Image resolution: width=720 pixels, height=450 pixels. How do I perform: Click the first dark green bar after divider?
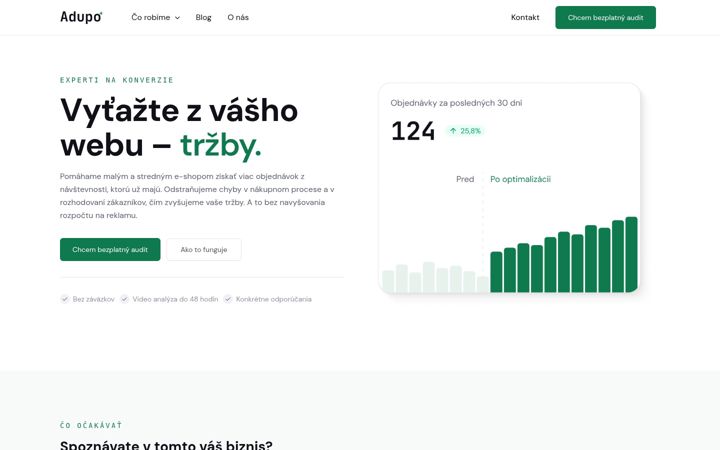click(496, 272)
